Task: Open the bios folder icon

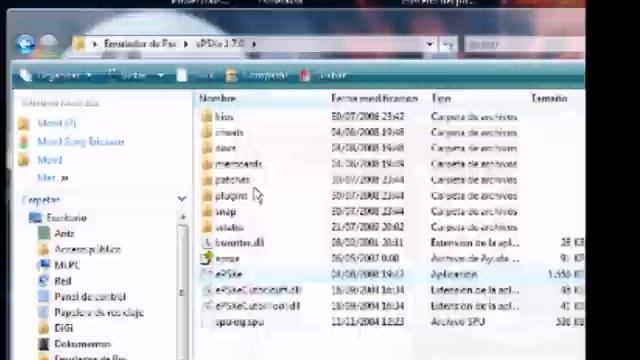Action: pos(207,117)
